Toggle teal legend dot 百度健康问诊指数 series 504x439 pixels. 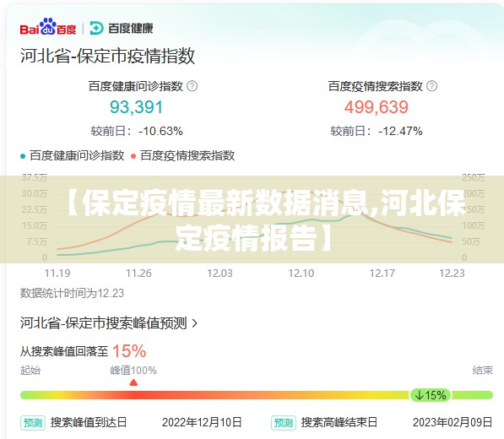pos(23,156)
